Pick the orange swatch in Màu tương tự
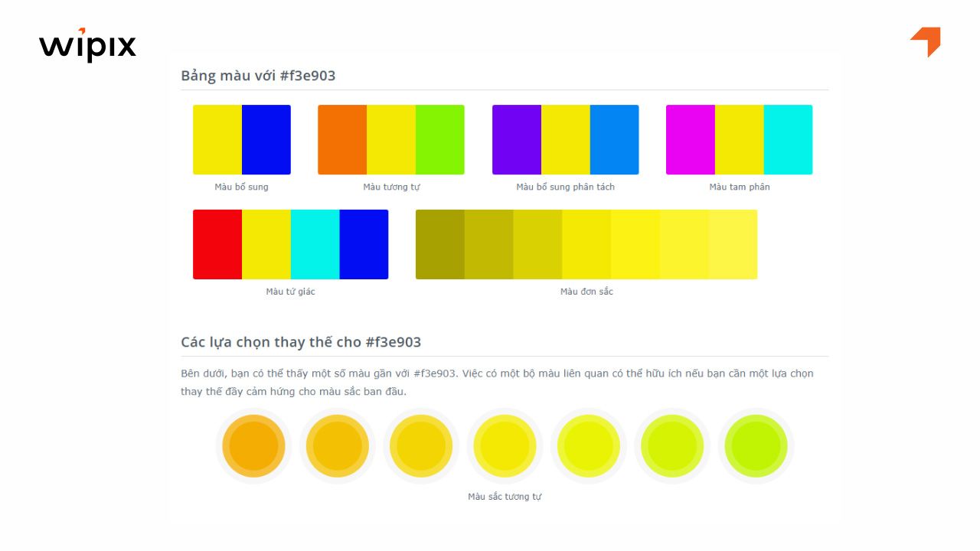 click(342, 139)
